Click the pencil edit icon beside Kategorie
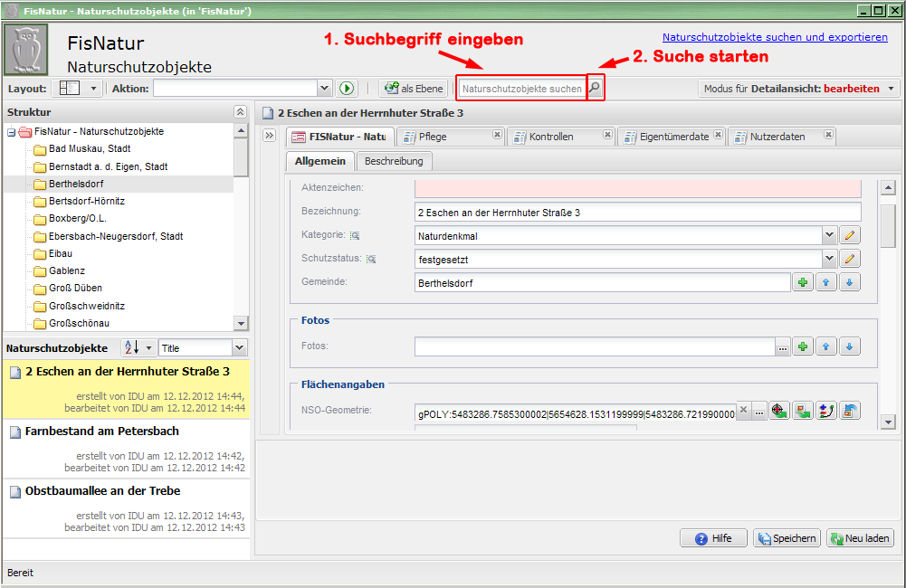The image size is (906, 588). click(x=849, y=235)
